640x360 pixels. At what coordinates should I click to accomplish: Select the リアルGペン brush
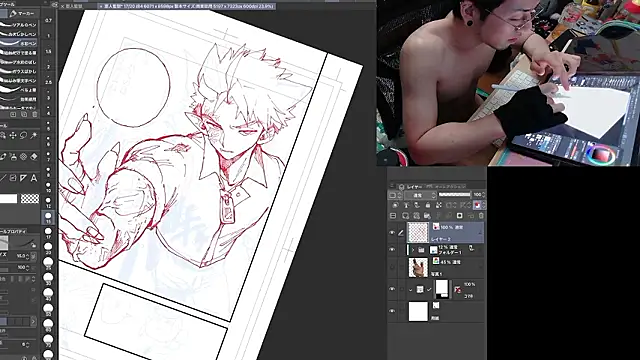click(x=19, y=25)
